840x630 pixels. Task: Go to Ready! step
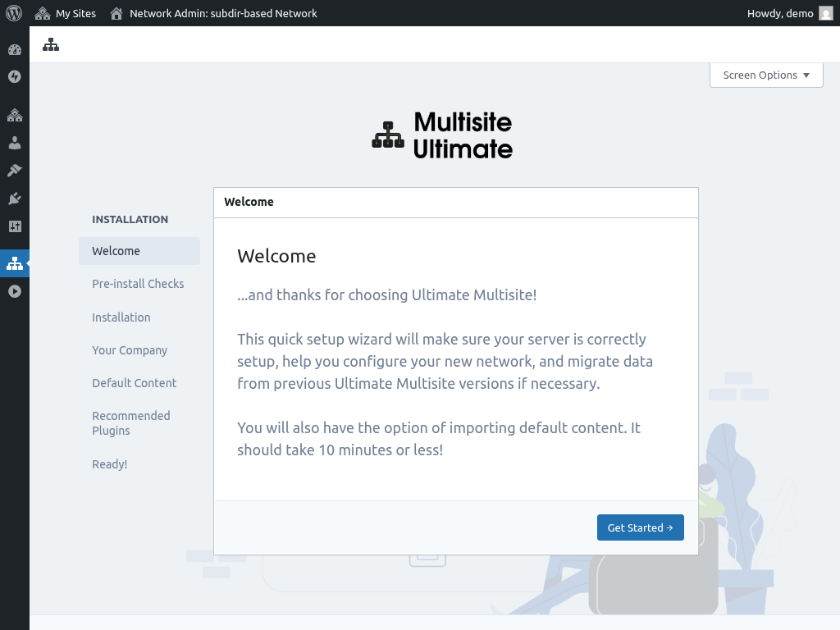(x=110, y=464)
